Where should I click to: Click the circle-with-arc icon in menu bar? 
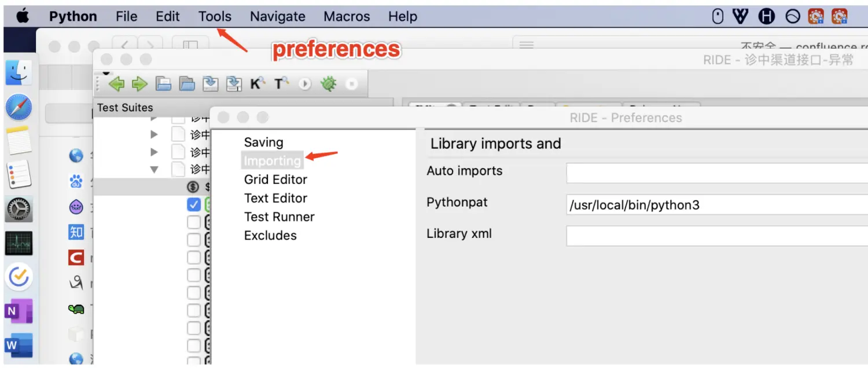coord(792,17)
